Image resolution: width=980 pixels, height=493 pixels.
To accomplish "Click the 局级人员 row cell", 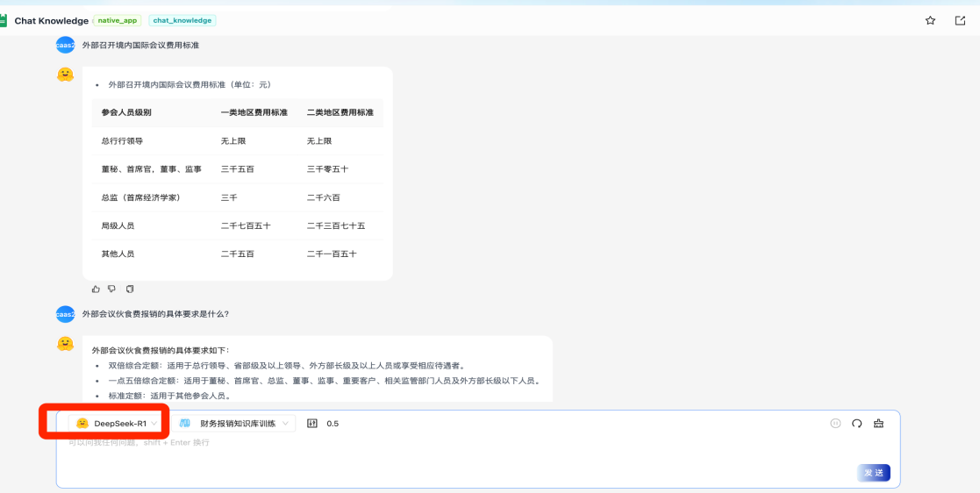I will [x=118, y=225].
